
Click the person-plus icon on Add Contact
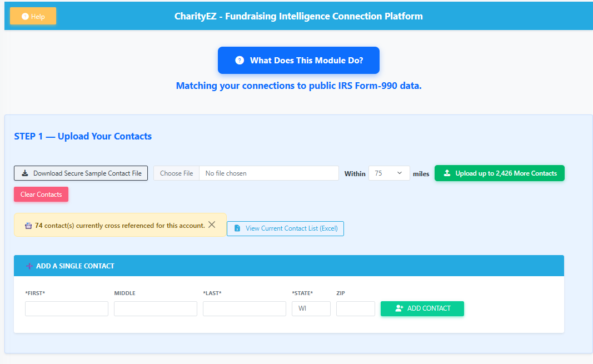pyautogui.click(x=399, y=308)
